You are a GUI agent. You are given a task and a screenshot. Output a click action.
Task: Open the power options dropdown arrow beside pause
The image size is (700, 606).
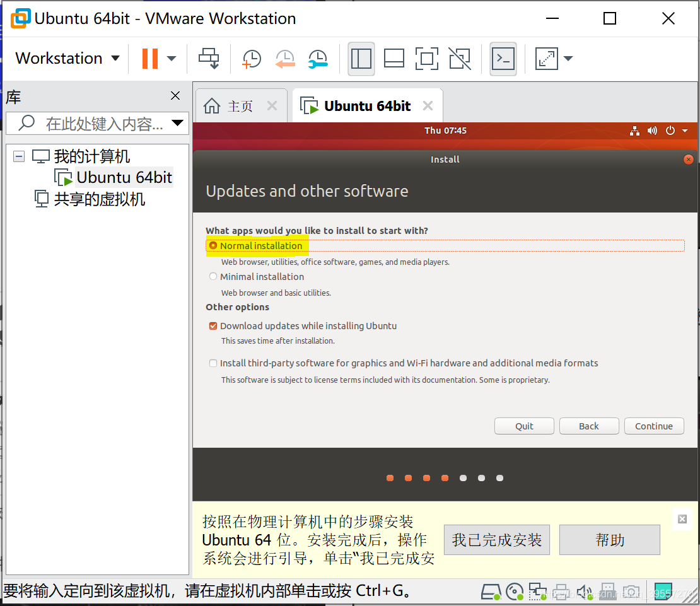(172, 59)
